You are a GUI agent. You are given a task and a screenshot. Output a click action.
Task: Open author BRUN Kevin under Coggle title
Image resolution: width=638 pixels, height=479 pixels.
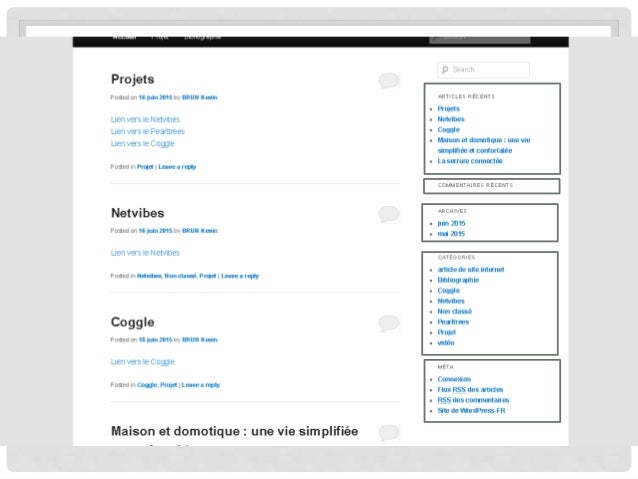coord(200,340)
